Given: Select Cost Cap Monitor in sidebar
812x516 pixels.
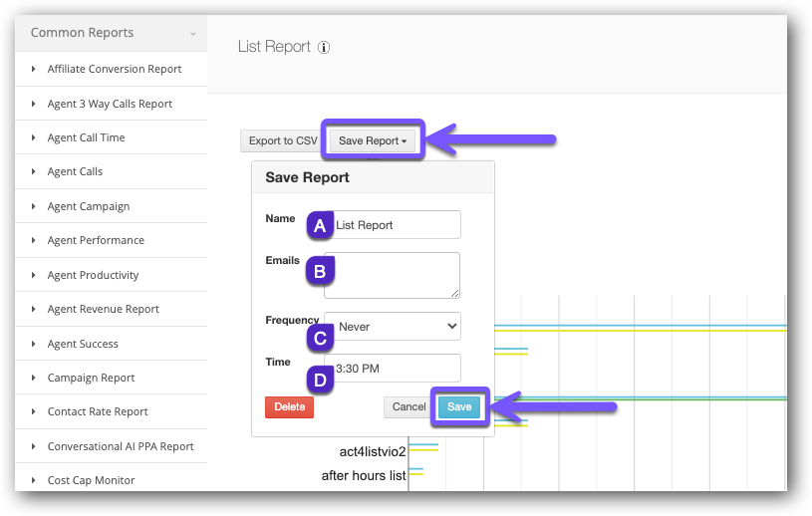Looking at the screenshot, I should 91,480.
